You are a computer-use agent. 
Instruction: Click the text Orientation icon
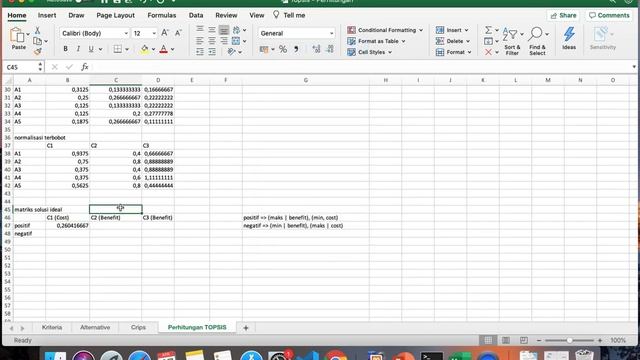click(x=232, y=52)
